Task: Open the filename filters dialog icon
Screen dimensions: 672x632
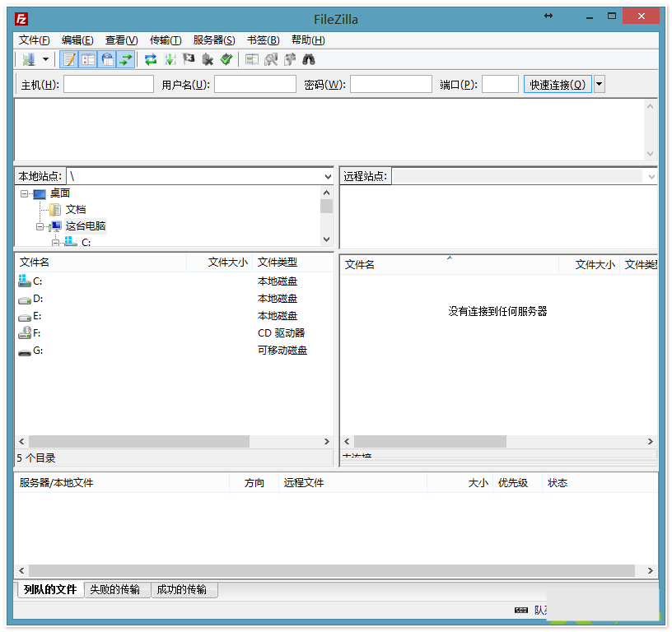Action: pyautogui.click(x=252, y=59)
